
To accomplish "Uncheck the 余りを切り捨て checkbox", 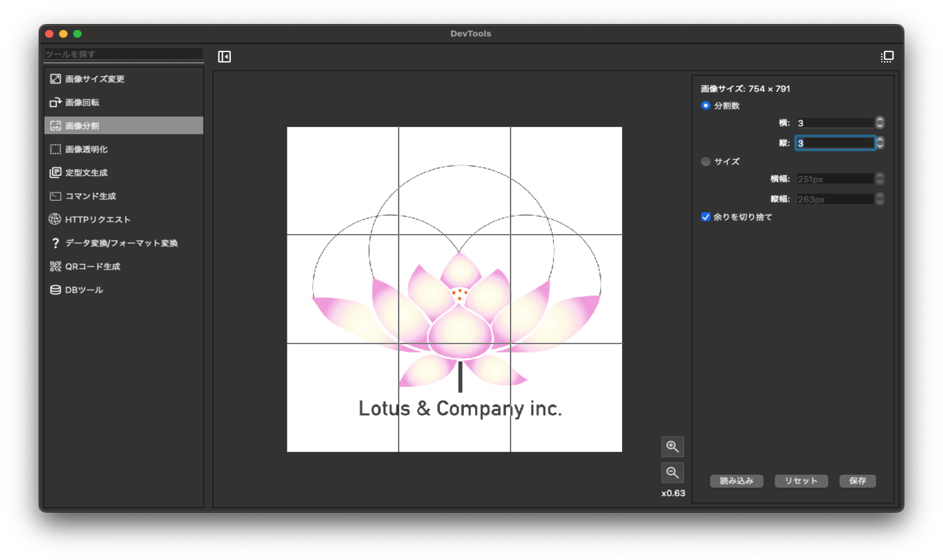I will 705,217.
